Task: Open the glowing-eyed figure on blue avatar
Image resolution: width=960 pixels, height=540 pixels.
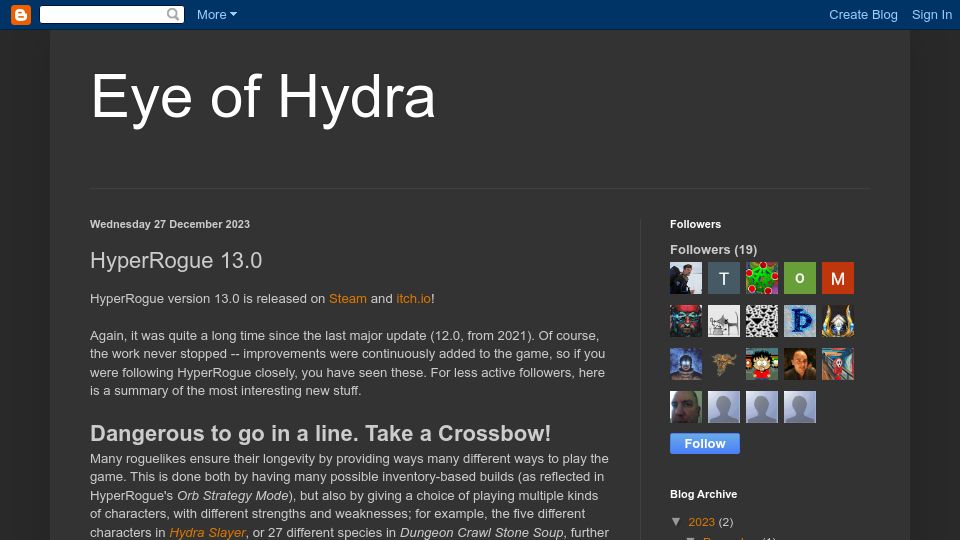Action: tap(686, 364)
